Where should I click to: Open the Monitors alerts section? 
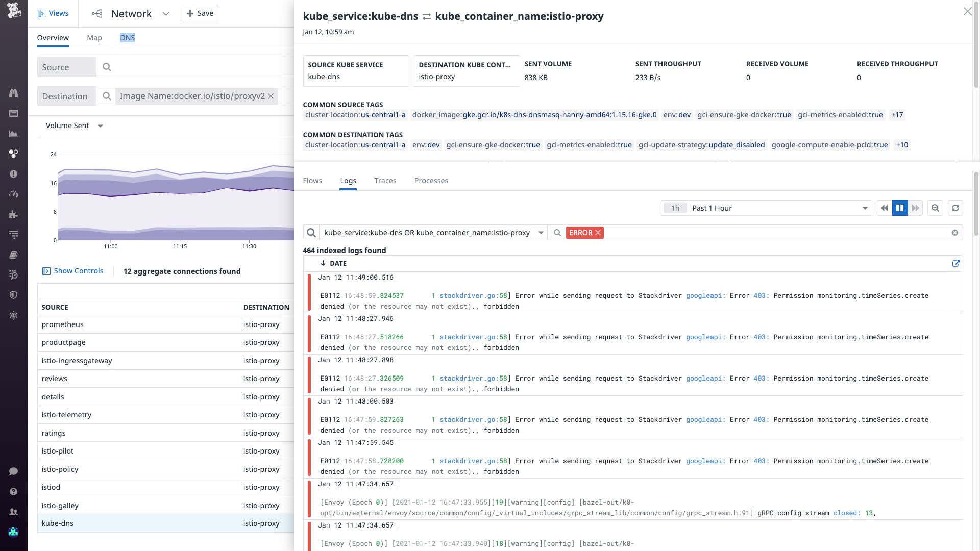(x=14, y=173)
